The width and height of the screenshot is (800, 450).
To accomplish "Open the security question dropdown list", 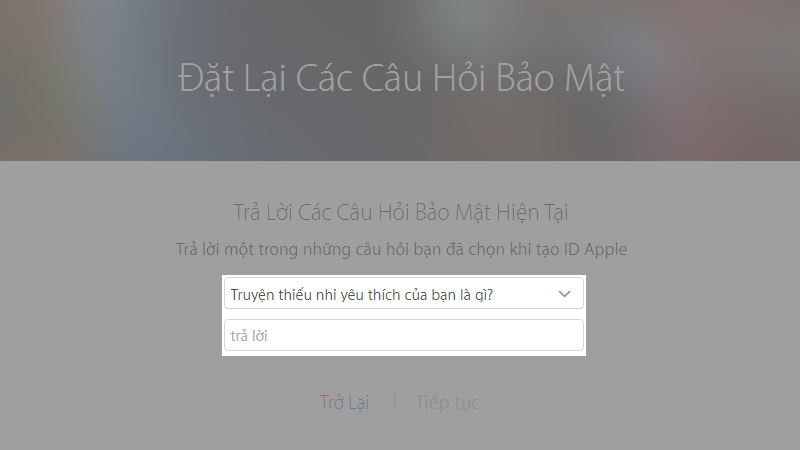I will pyautogui.click(x=404, y=293).
